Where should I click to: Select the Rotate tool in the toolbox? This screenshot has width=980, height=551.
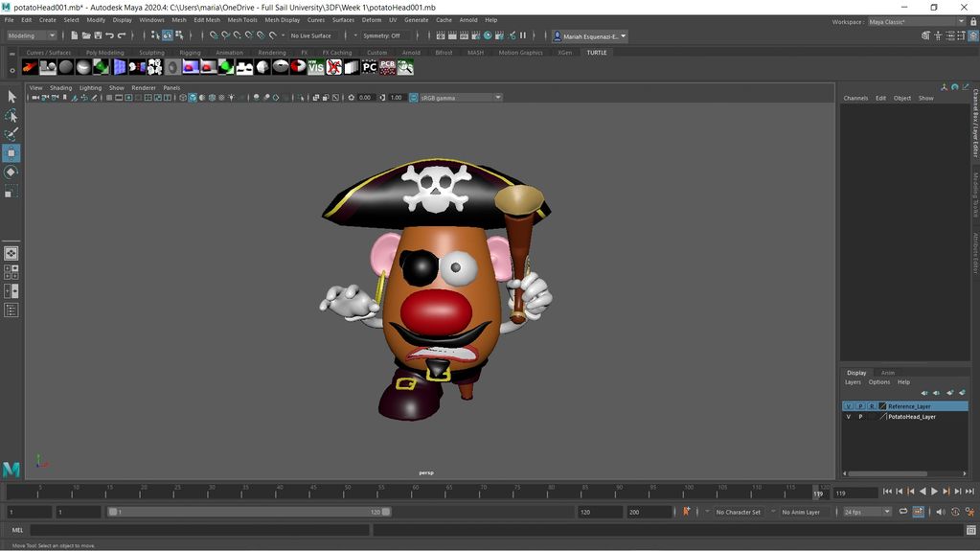click(x=11, y=172)
